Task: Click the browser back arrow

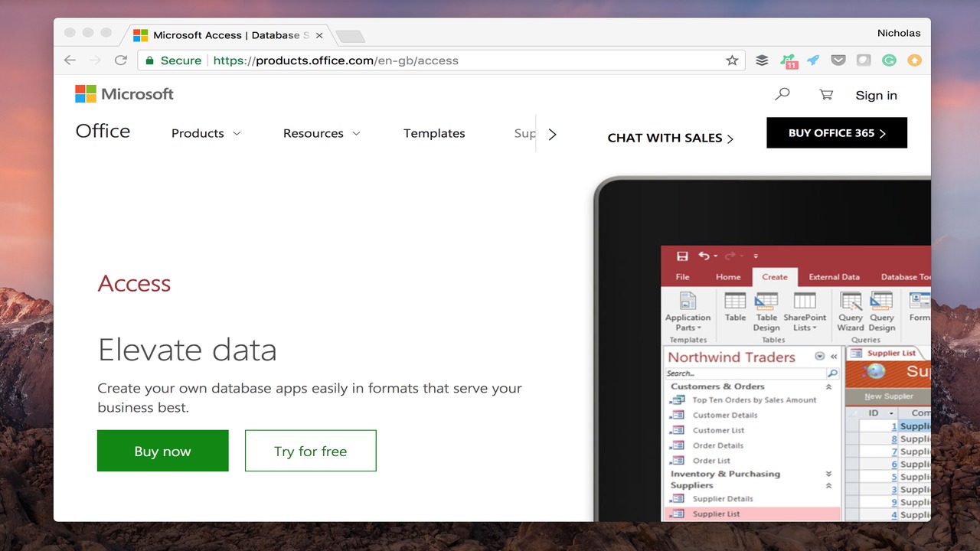Action: 70,60
